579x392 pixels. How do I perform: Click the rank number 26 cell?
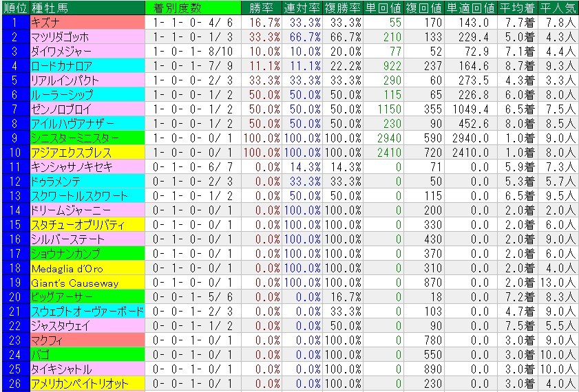click(15, 384)
